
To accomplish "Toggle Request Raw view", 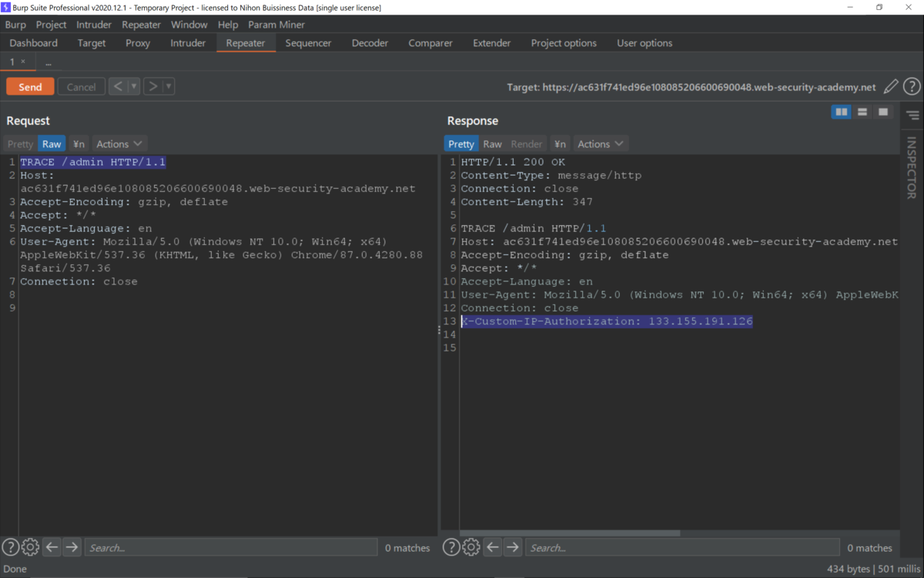I will [52, 144].
